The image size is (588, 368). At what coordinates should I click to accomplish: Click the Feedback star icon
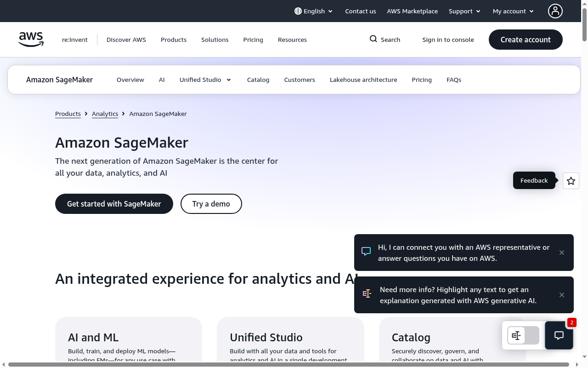(571, 181)
